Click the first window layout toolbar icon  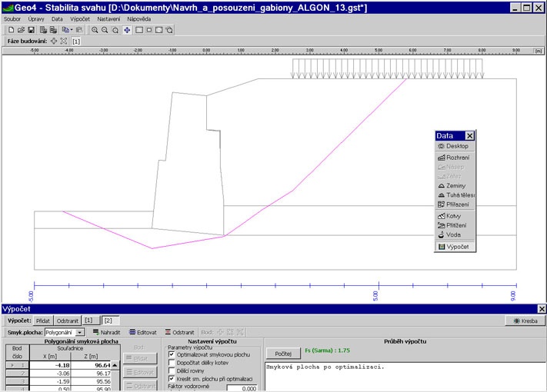(x=138, y=30)
